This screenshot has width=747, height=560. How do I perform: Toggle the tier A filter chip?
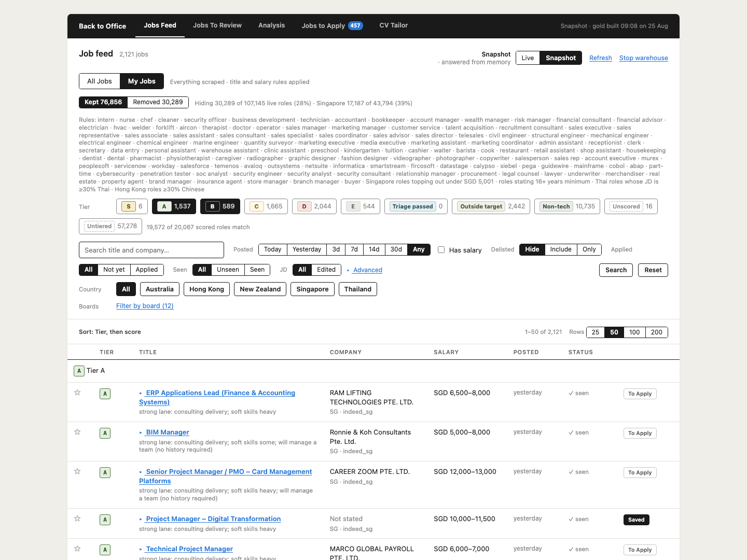174,206
